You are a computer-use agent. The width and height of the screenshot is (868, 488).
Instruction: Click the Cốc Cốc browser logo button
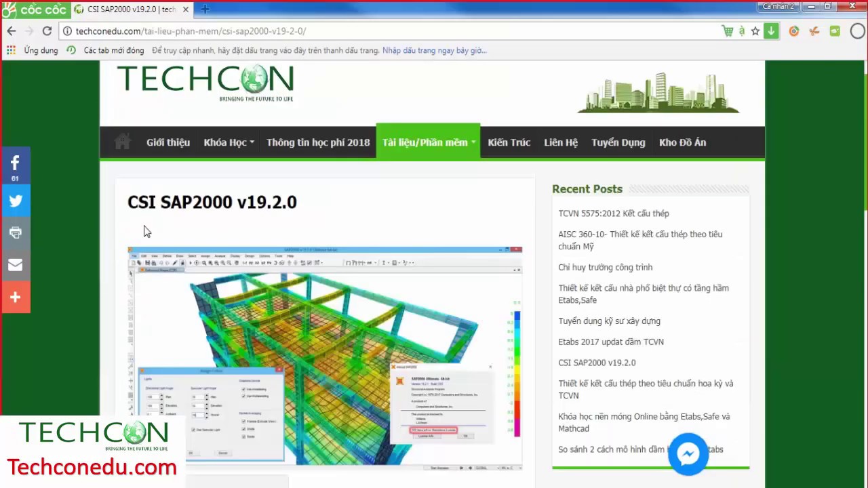pos(35,9)
